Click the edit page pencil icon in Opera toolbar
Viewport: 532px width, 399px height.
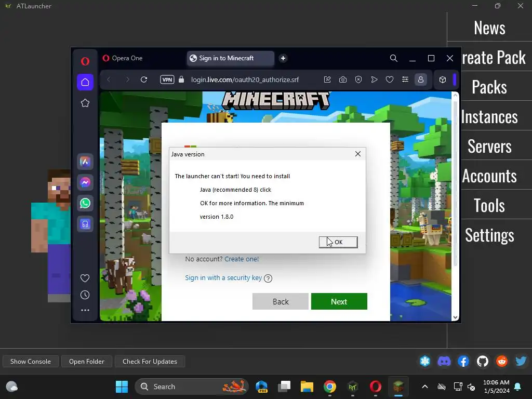[327, 79]
